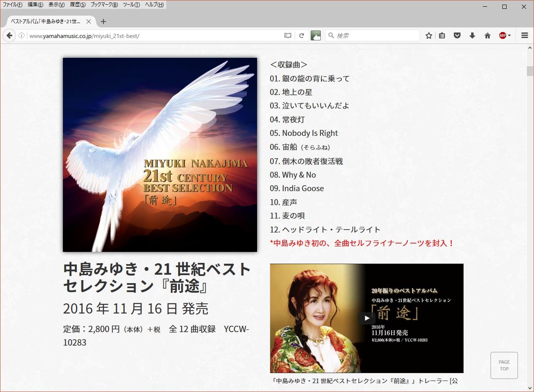Click track 10. 産声
534x392 pixels.
pyautogui.click(x=283, y=202)
